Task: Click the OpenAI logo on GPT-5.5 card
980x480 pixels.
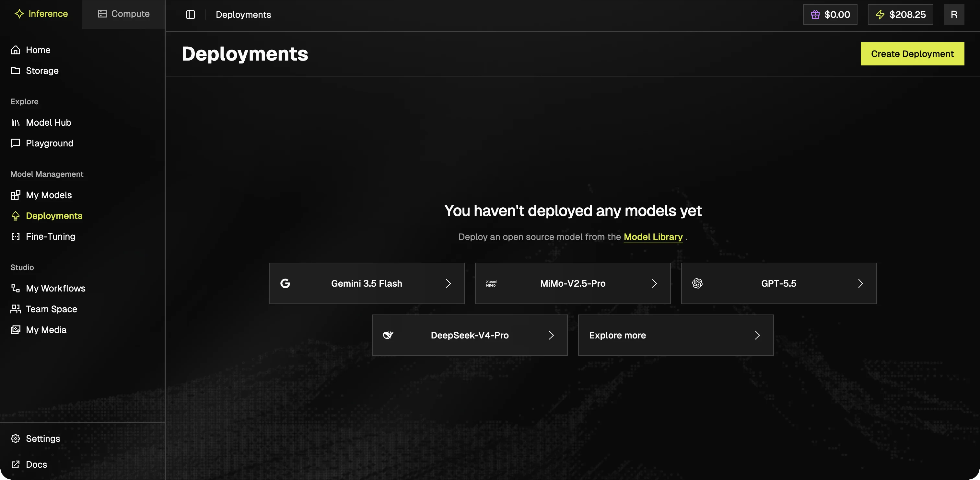Action: 697,283
